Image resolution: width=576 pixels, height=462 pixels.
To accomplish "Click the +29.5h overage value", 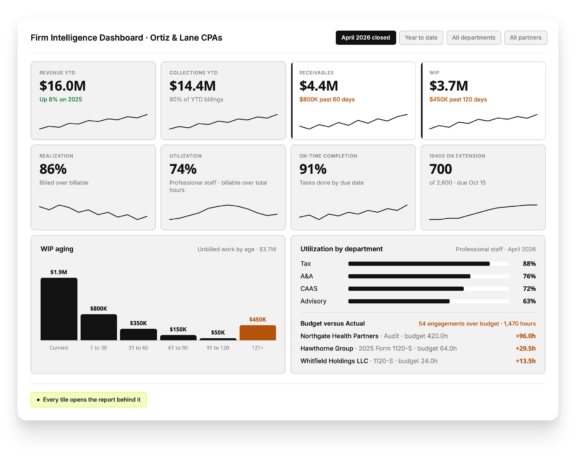I will [x=526, y=349].
